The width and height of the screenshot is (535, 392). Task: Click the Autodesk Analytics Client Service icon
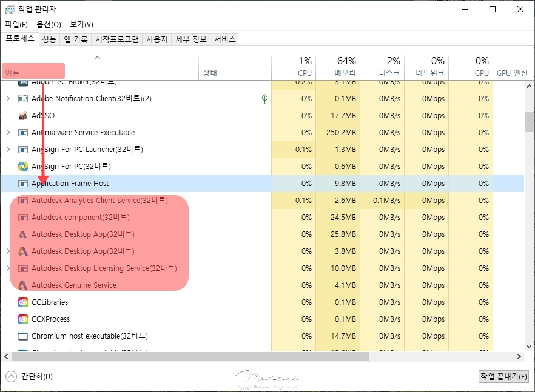pos(23,201)
